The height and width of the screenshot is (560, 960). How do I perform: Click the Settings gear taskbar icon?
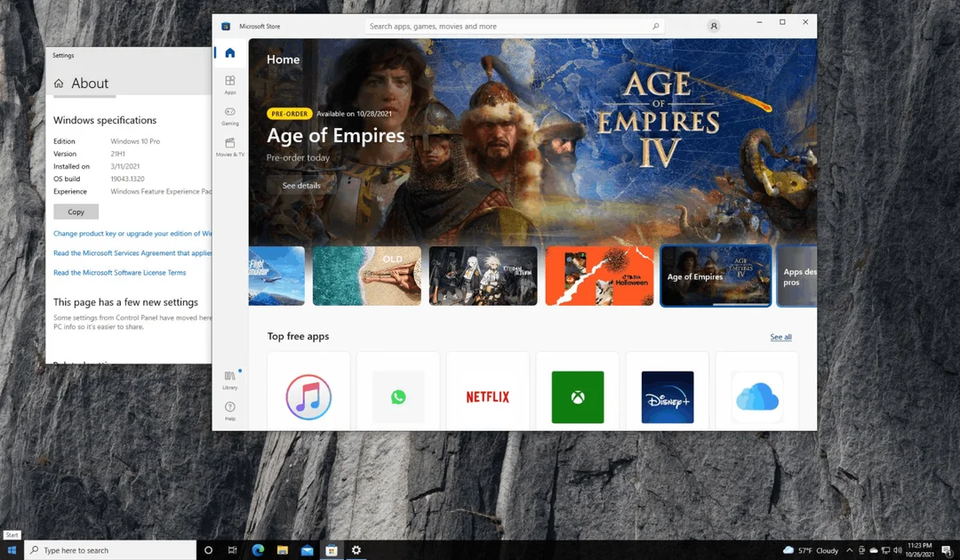click(x=356, y=550)
